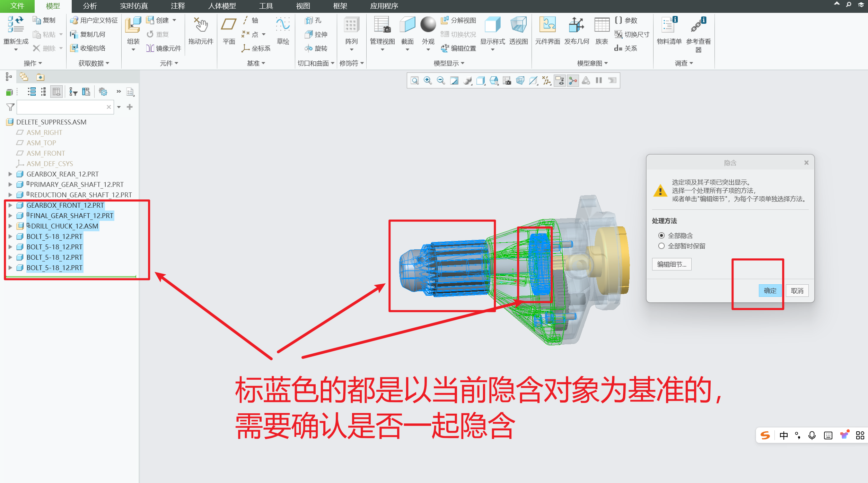868x483 pixels.
Task: Click the 编辑细节... button
Action: coord(672,264)
